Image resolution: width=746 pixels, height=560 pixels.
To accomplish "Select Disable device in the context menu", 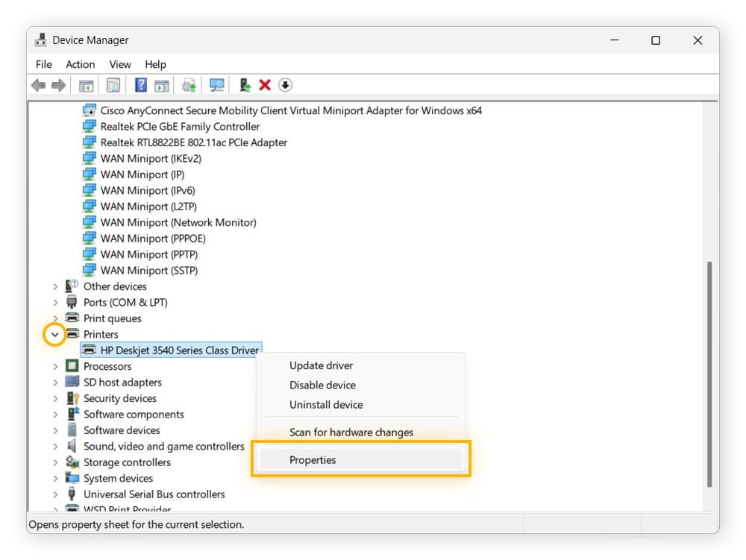I will [322, 385].
